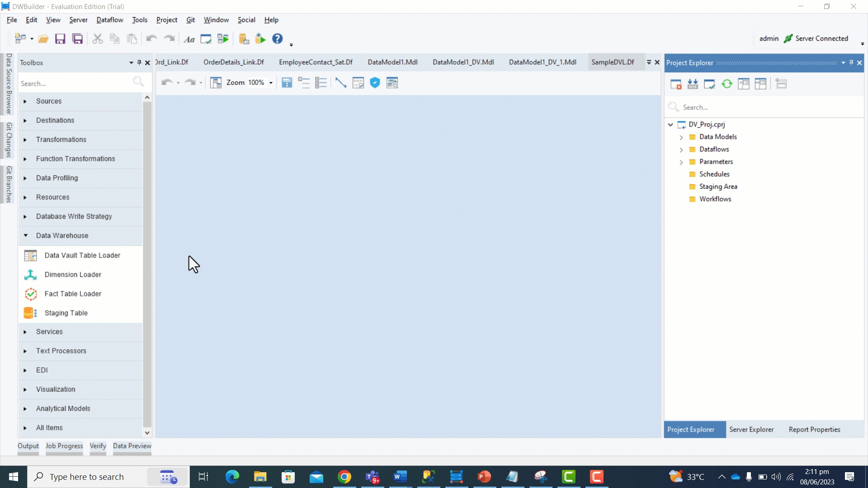Click the blue shield verify icon
The width and height of the screenshot is (868, 488).
(x=375, y=83)
